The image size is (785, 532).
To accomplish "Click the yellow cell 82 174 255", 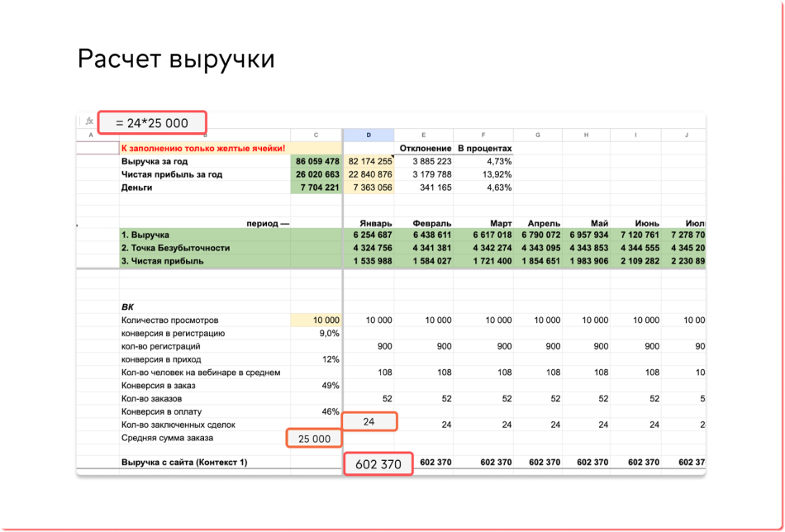I will [x=369, y=162].
